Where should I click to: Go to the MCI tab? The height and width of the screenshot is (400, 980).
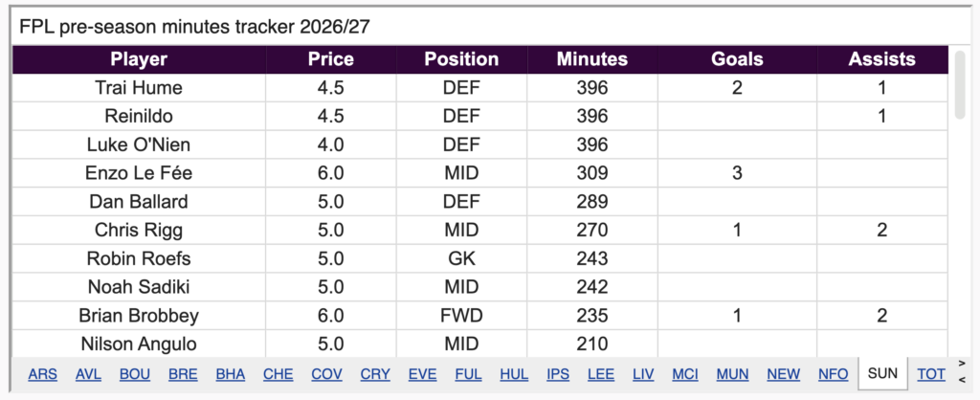pos(685,374)
